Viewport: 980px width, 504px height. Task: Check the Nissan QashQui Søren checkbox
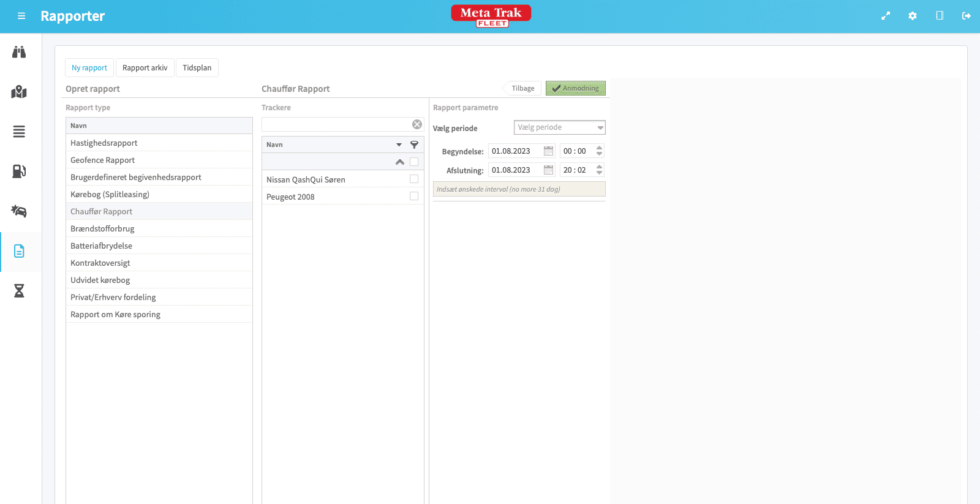pos(414,179)
